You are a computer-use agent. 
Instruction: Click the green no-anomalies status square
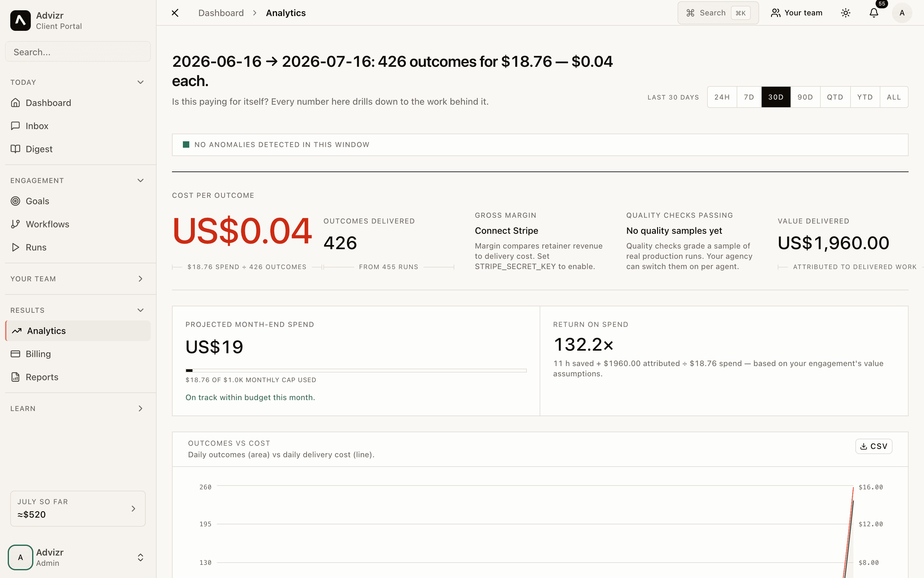tap(186, 144)
